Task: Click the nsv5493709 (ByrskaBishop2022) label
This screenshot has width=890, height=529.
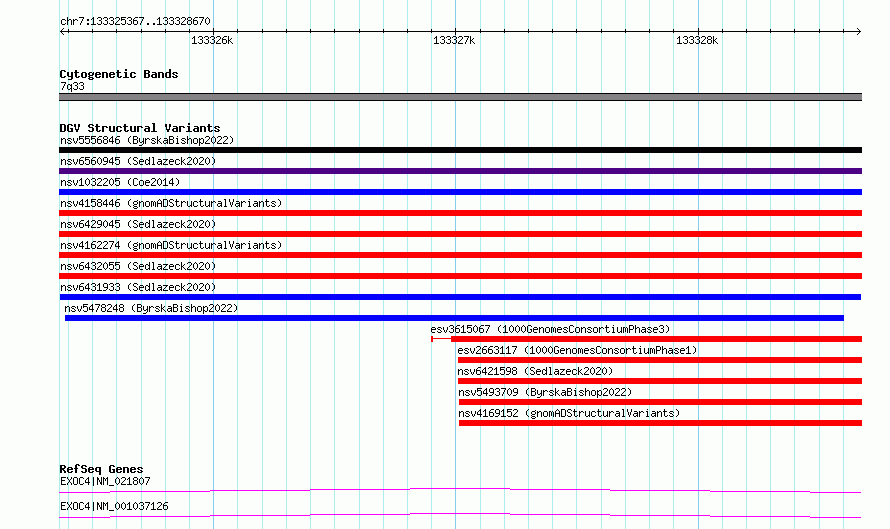Action: tap(545, 392)
